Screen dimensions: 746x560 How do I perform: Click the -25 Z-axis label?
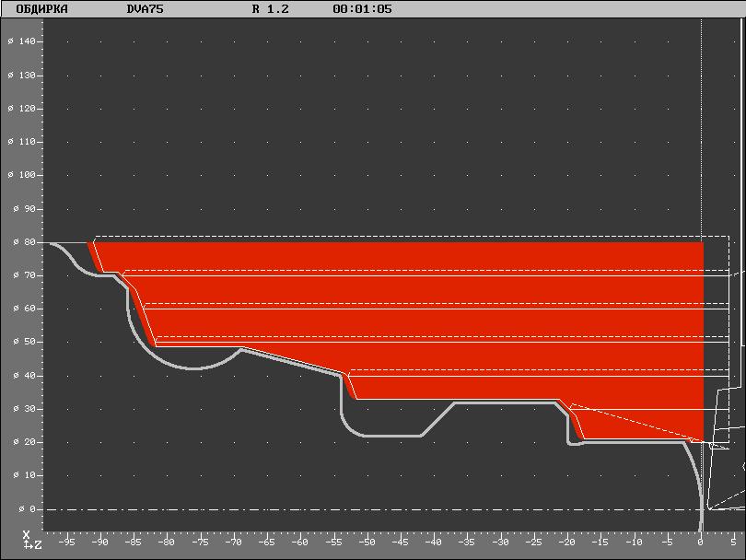pos(534,542)
